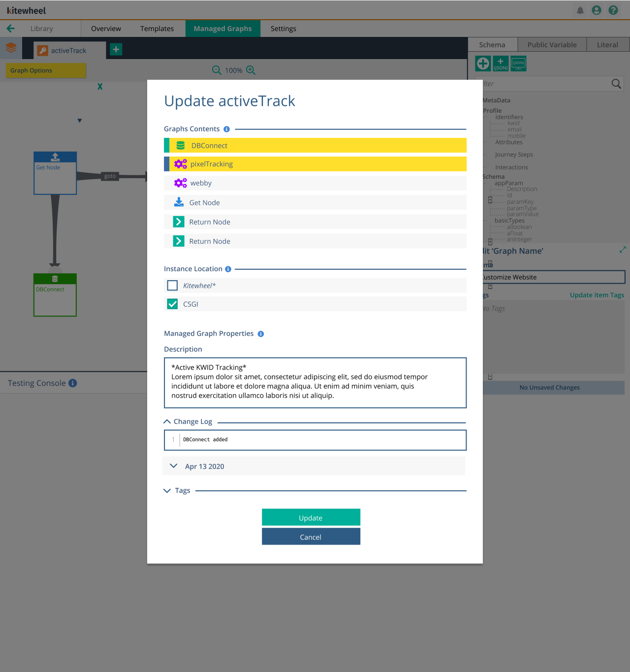Open the JSON viewer monitor icon
The height and width of the screenshot is (672, 630).
pyautogui.click(x=518, y=63)
